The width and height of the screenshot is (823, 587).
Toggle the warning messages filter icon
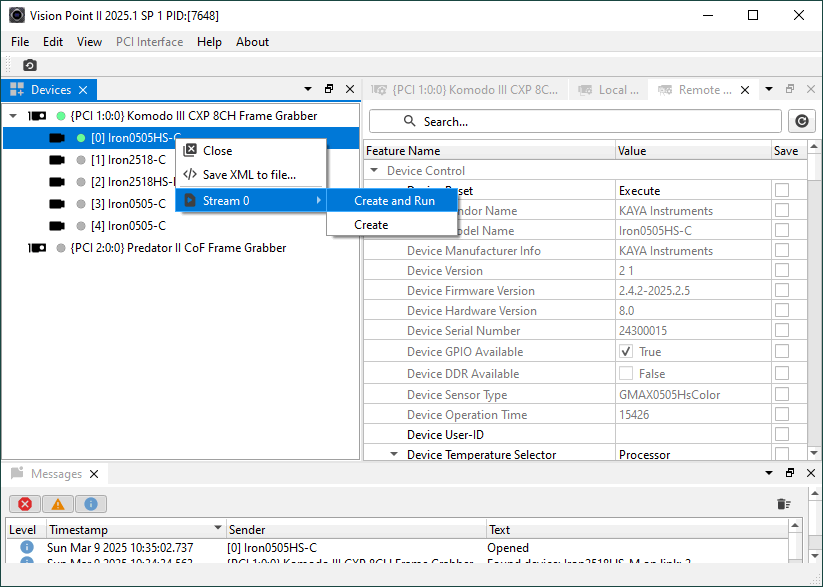(x=57, y=504)
